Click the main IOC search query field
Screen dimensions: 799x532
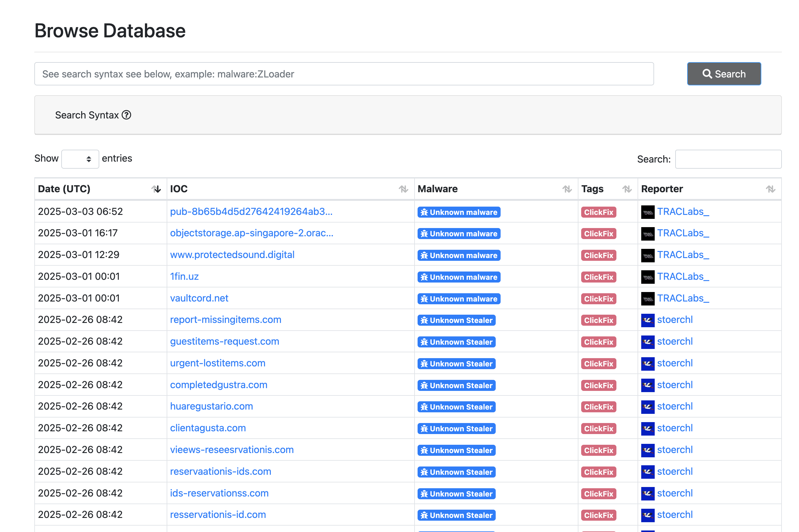point(344,74)
